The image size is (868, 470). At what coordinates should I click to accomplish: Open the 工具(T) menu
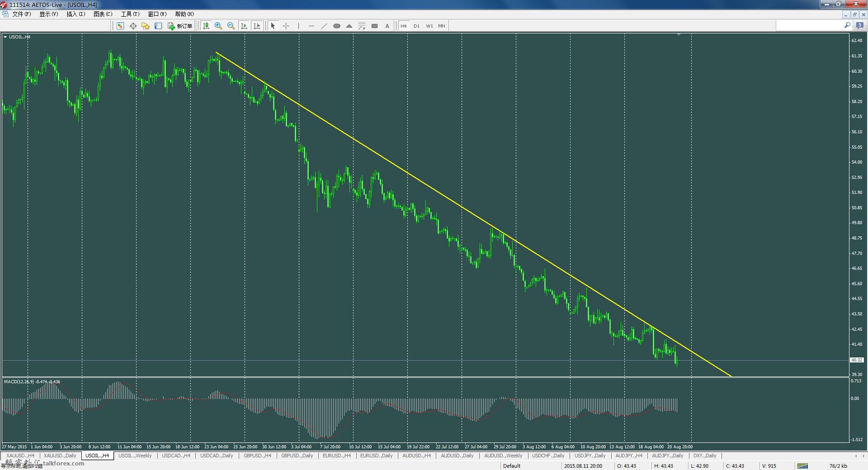pyautogui.click(x=130, y=14)
